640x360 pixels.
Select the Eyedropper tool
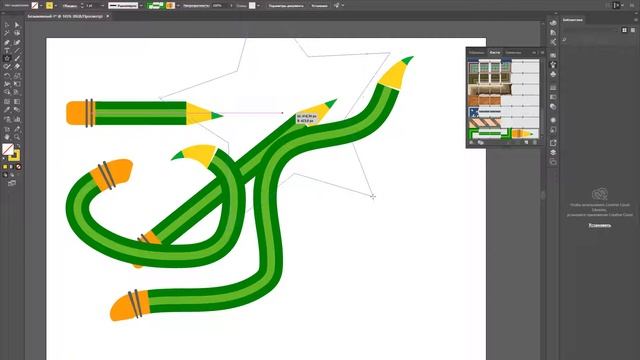7,110
